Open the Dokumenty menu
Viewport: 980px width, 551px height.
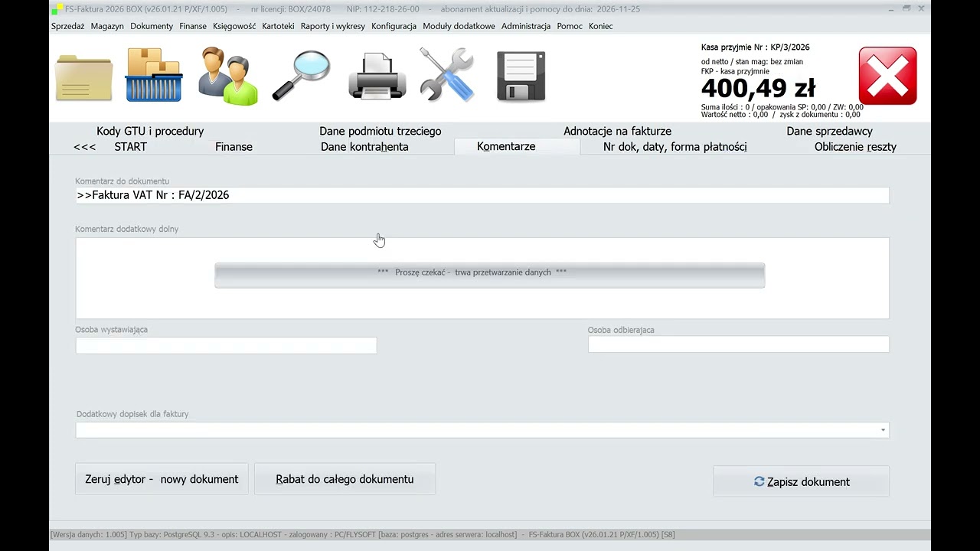click(152, 26)
